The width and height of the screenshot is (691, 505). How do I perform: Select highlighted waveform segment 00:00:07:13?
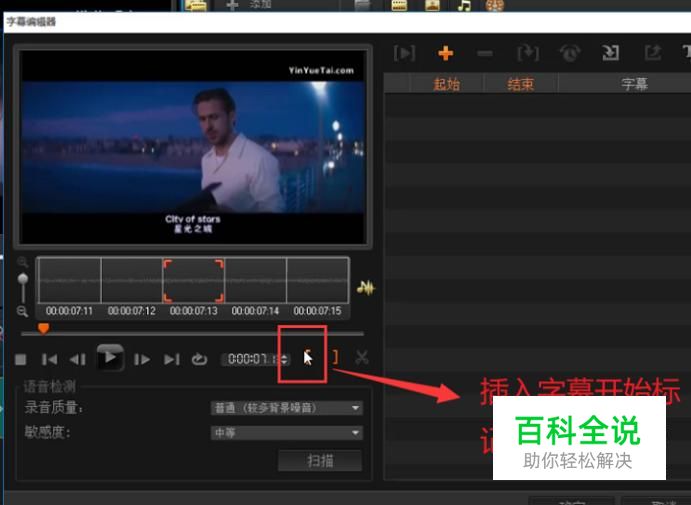(194, 281)
